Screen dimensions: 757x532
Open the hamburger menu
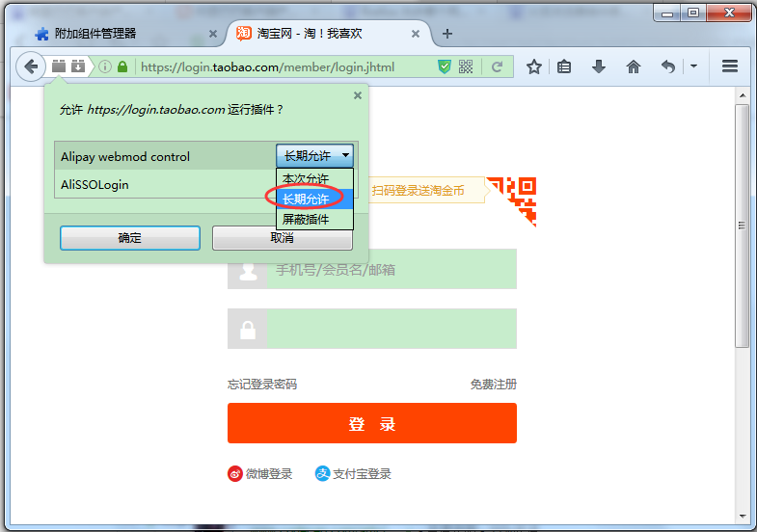730,66
